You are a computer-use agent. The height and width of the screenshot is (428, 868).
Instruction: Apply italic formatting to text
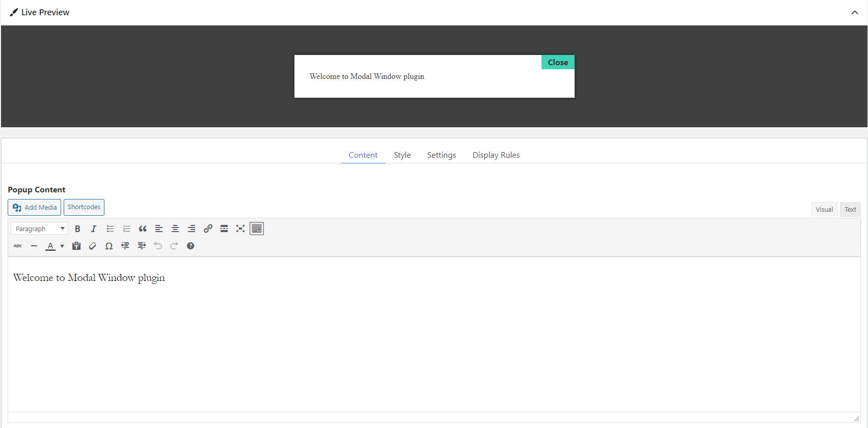(94, 229)
